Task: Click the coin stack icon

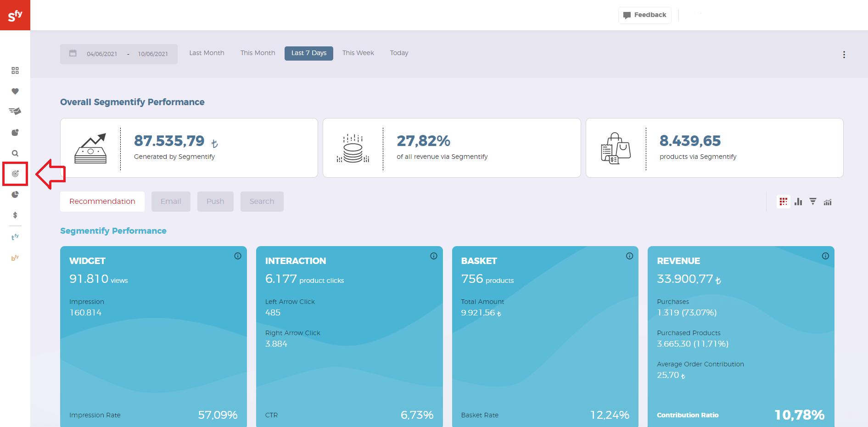Action: coord(353,148)
